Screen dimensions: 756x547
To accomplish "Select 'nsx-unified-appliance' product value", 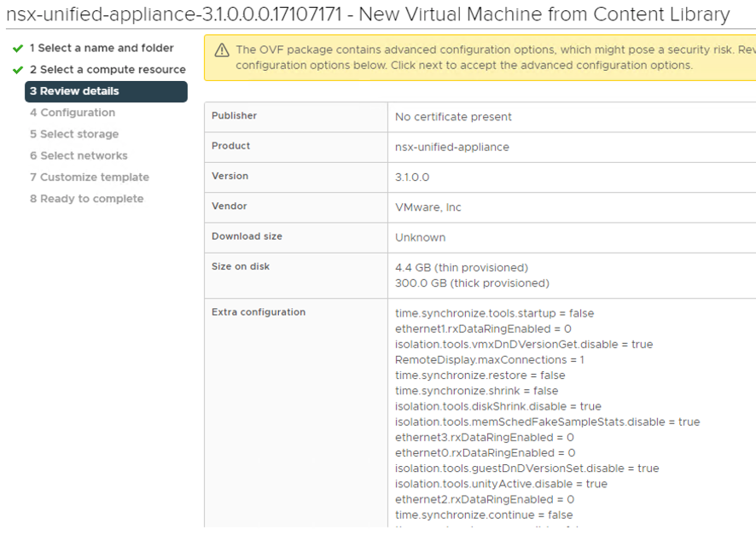I will click(451, 147).
